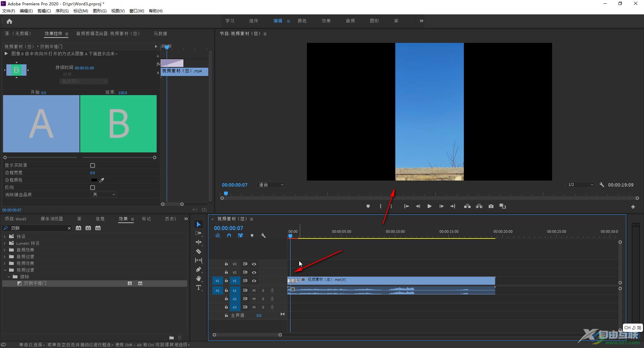
Task: Go to In point
Action: click(x=406, y=206)
